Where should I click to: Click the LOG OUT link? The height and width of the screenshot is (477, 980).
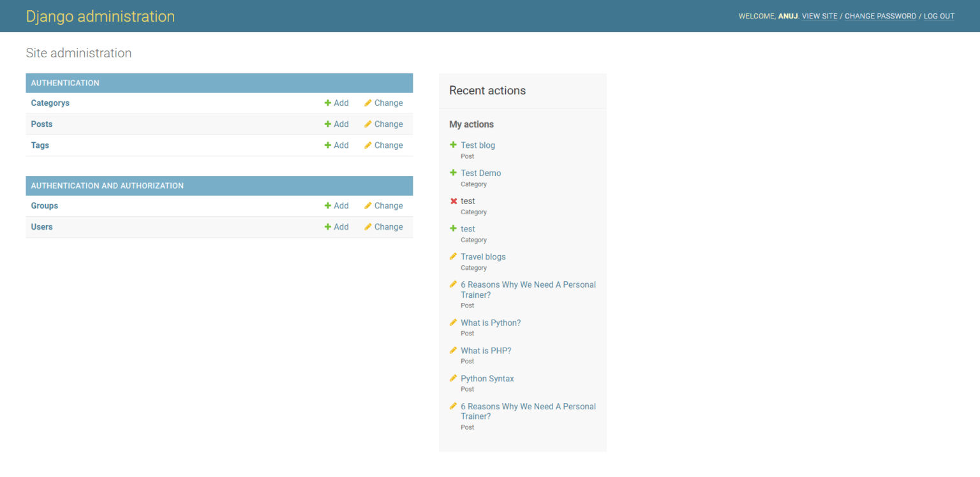pos(939,16)
